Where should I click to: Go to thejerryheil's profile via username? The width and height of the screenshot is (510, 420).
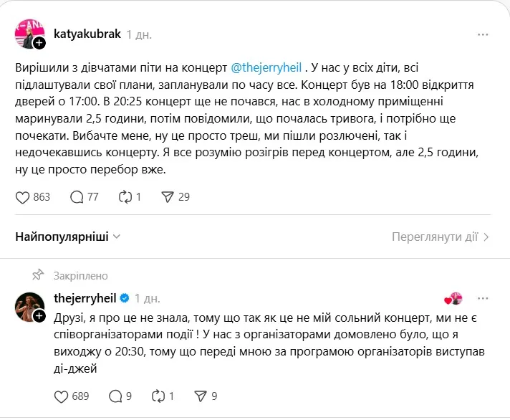pos(85,297)
